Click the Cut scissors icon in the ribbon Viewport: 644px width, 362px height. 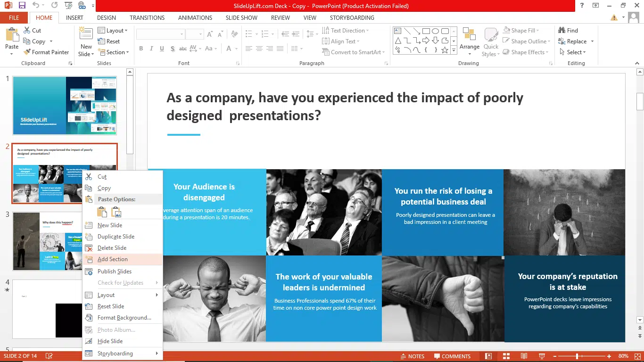(x=27, y=31)
